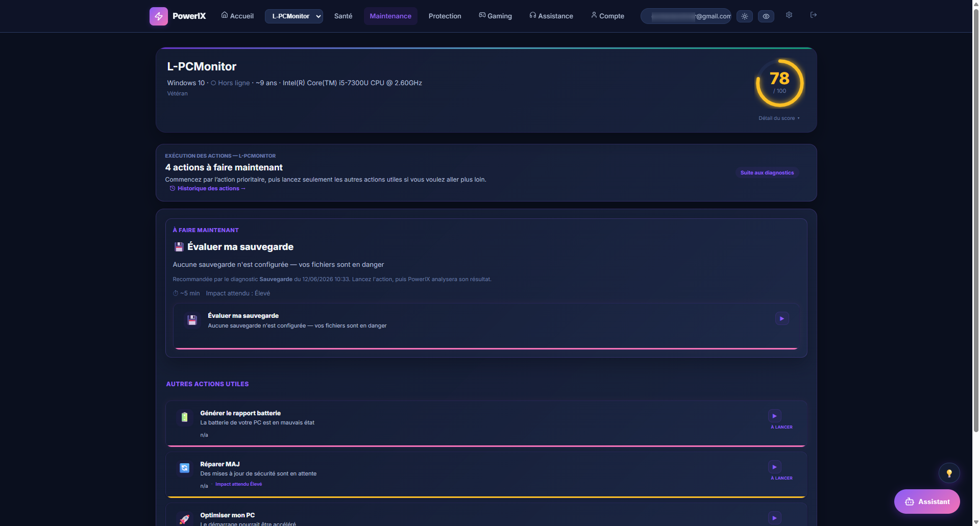The image size is (980, 526).
Task: Go to the Gaming section
Action: 495,16
